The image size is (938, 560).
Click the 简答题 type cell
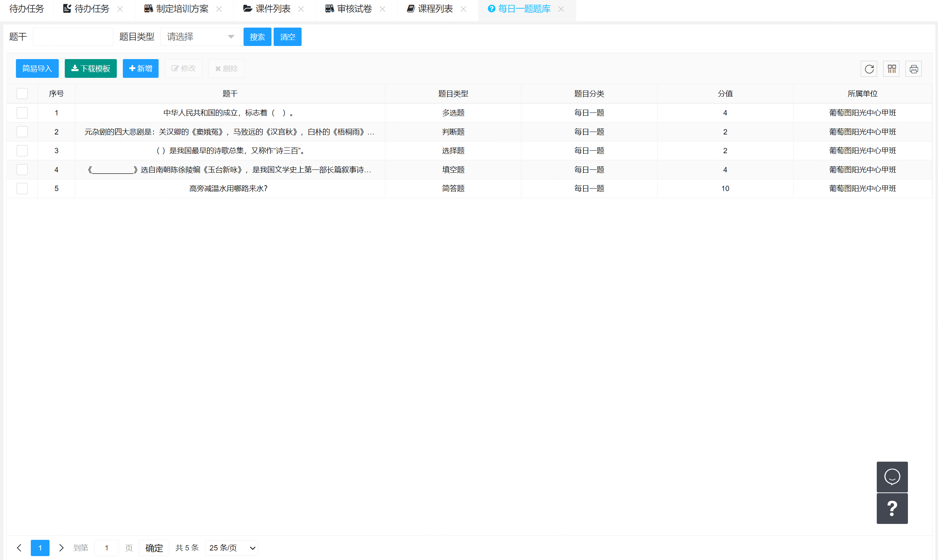[453, 188]
